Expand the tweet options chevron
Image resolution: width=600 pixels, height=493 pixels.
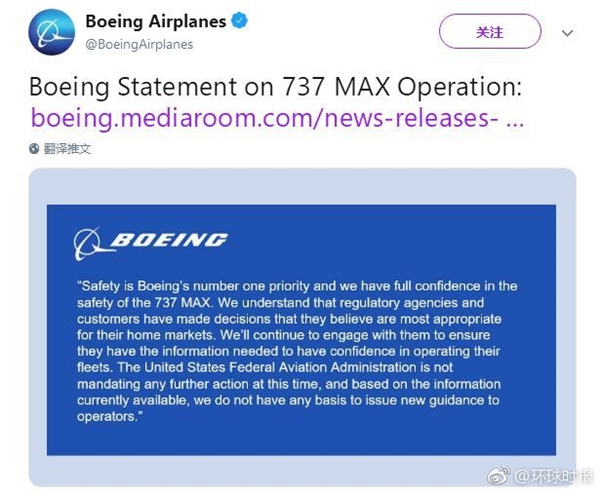tap(567, 33)
